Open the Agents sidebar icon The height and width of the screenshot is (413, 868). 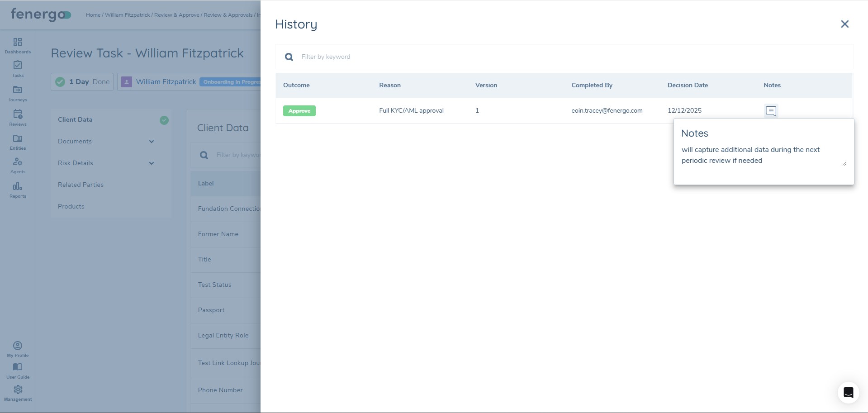pos(18,165)
